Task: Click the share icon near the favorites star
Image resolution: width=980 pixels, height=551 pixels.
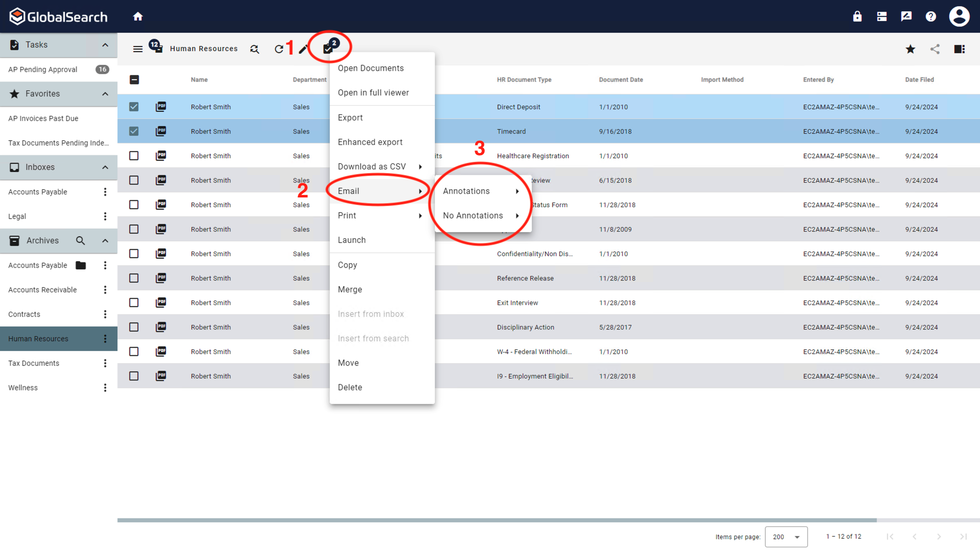Action: 935,49
